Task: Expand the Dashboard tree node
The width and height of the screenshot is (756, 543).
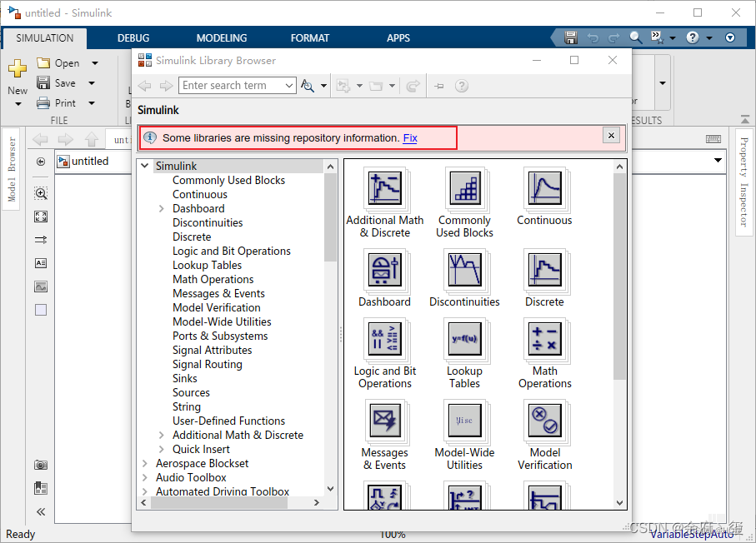Action: click(162, 209)
